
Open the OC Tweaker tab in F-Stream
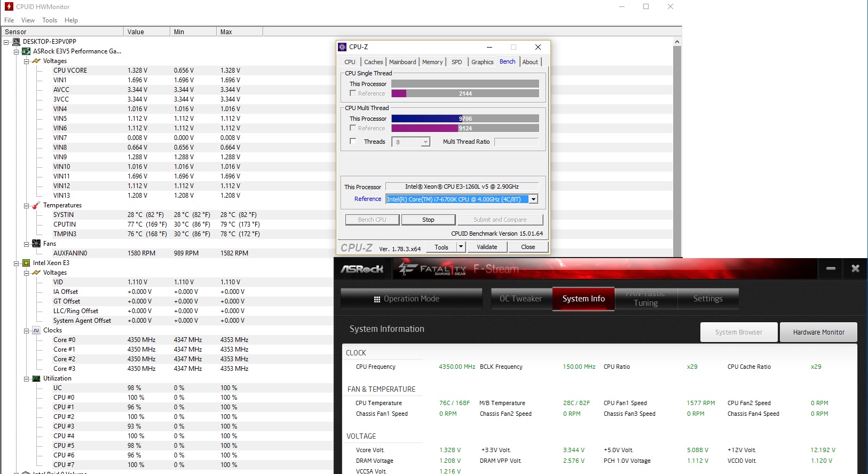tap(521, 299)
